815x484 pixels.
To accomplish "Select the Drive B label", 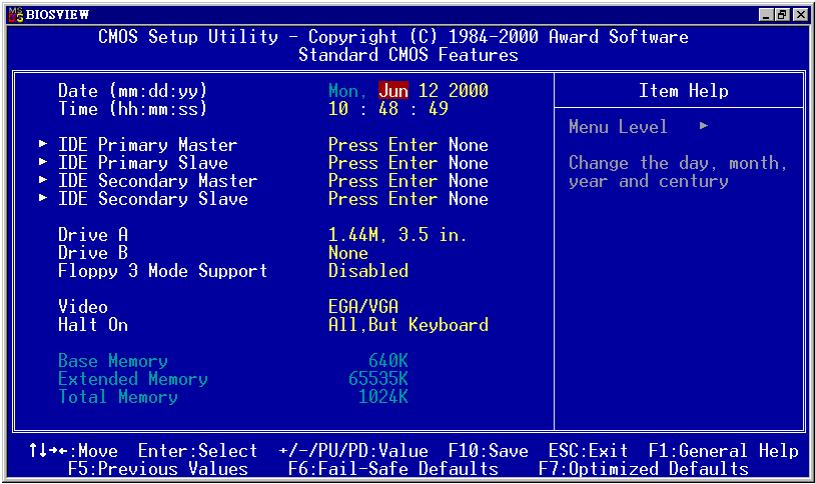I will (x=93, y=253).
